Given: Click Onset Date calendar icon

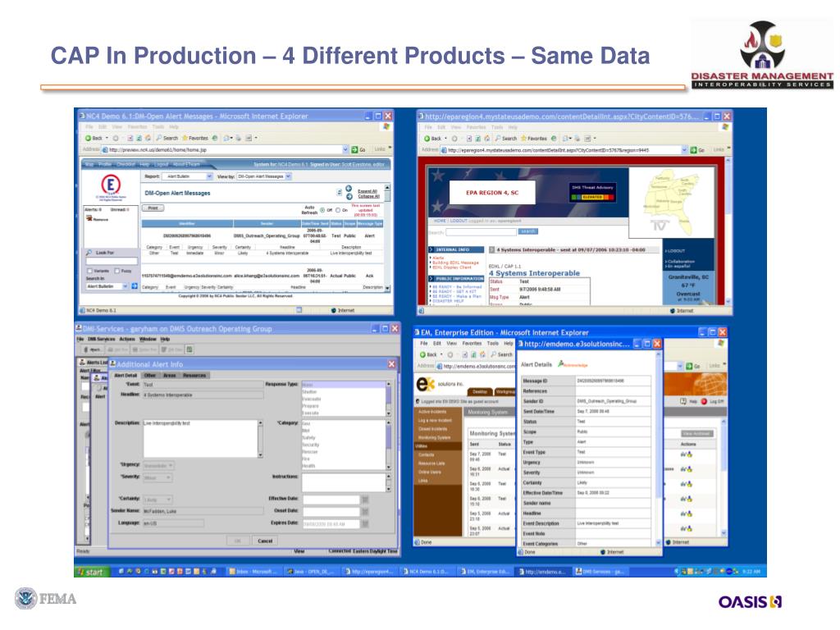Looking at the screenshot, I should point(365,511).
